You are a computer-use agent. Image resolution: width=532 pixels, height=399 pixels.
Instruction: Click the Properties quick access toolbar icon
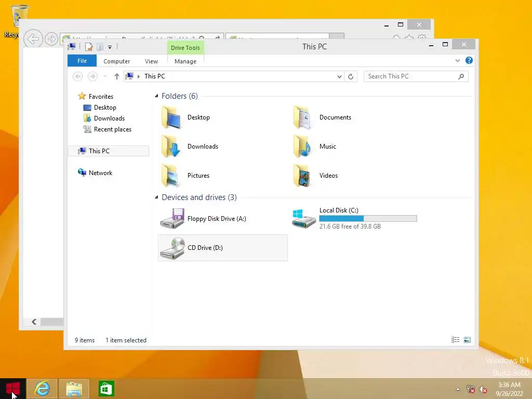tap(89, 47)
